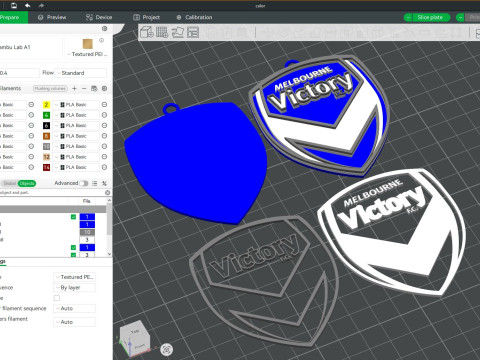This screenshot has height=360, width=480.
Task: Open the By layer print sequence dropdown
Action: click(74, 288)
